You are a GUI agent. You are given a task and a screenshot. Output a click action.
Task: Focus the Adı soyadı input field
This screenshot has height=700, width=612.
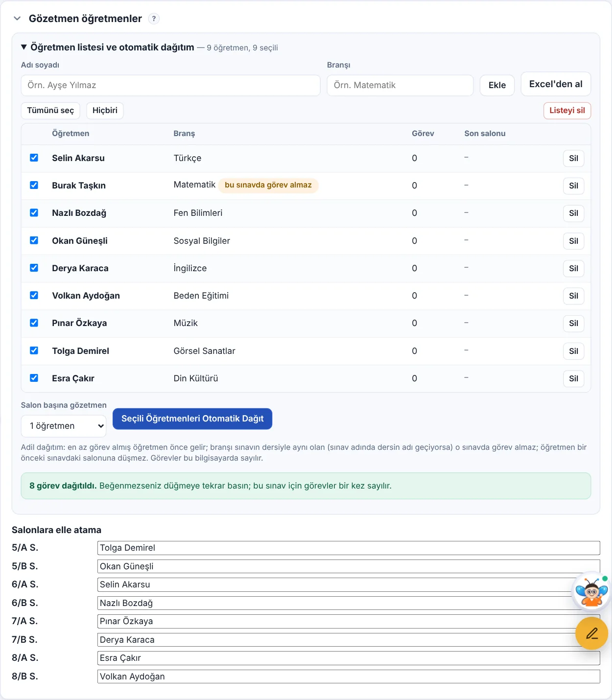click(x=170, y=85)
